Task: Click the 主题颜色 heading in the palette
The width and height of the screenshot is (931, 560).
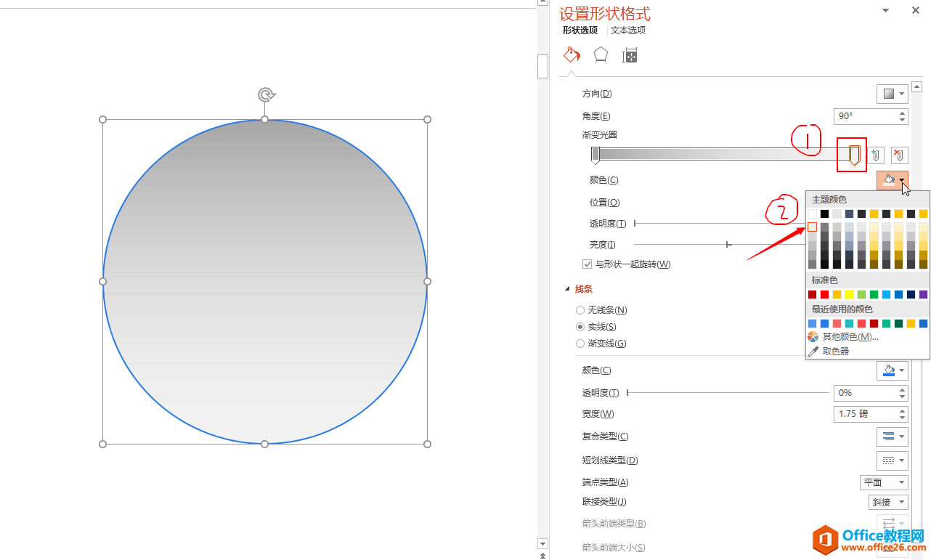Action: click(x=829, y=199)
